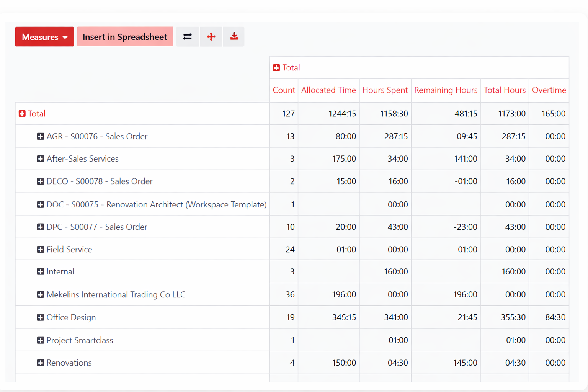The height and width of the screenshot is (392, 588).
Task: Click the plus icon beside Total row
Action: (22, 113)
